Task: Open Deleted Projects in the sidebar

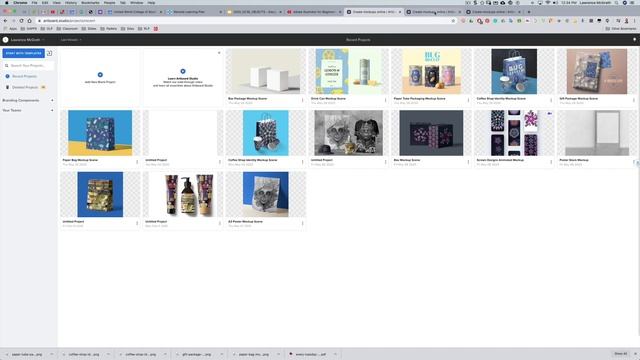Action: [24, 87]
